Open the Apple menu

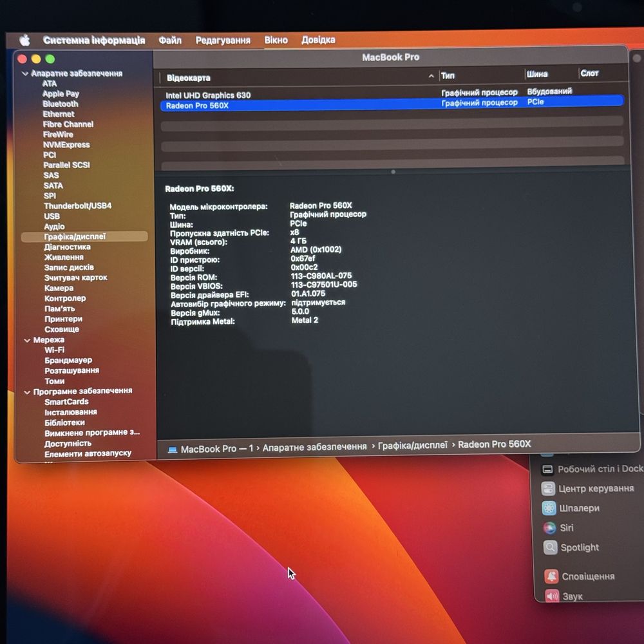click(x=25, y=40)
